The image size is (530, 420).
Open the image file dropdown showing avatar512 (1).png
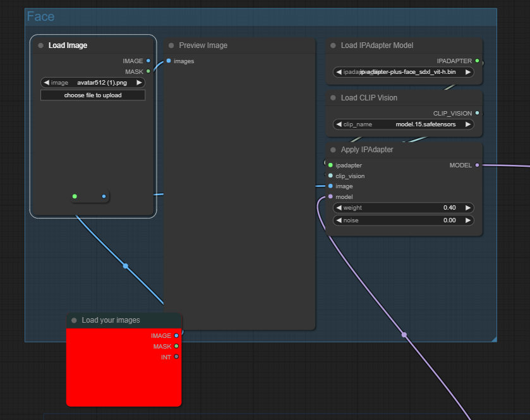[x=93, y=82]
